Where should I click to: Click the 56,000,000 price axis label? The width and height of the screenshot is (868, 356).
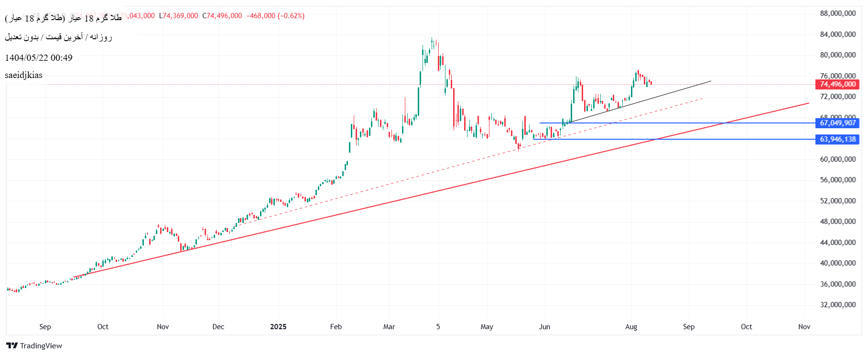838,180
